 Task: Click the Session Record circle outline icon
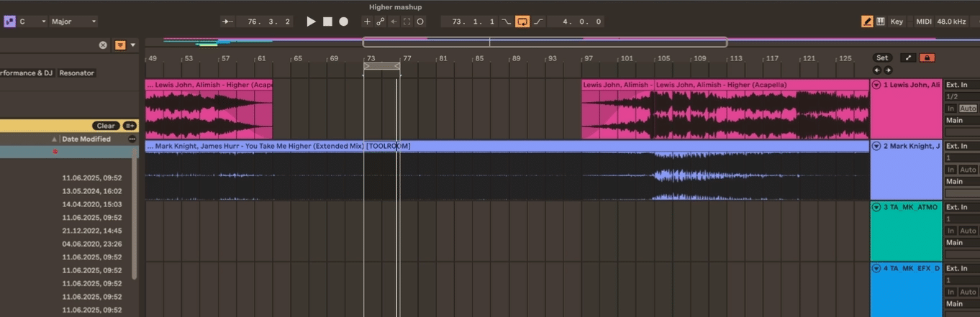coord(420,22)
